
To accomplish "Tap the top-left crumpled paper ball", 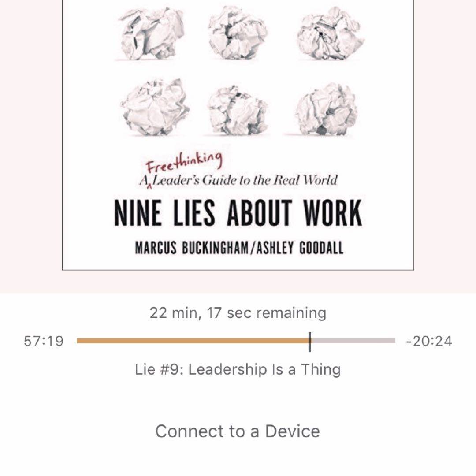I will pyautogui.click(x=152, y=33).
